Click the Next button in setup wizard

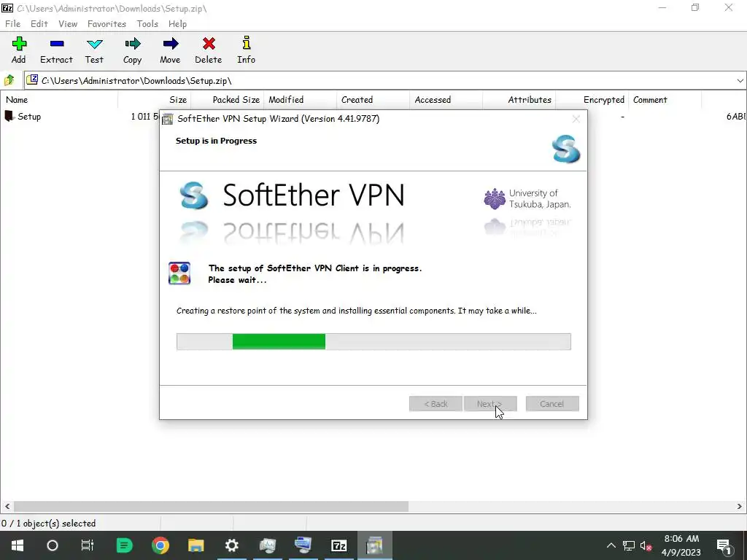[490, 404]
